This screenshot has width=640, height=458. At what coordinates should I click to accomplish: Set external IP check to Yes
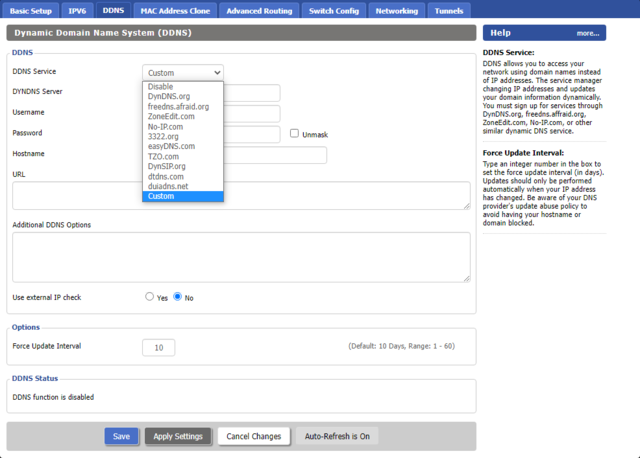click(149, 297)
